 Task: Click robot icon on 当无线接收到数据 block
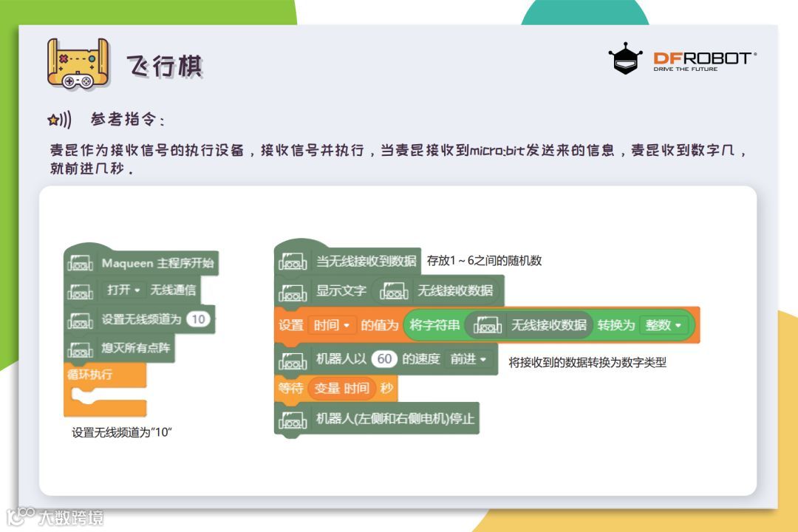(292, 262)
